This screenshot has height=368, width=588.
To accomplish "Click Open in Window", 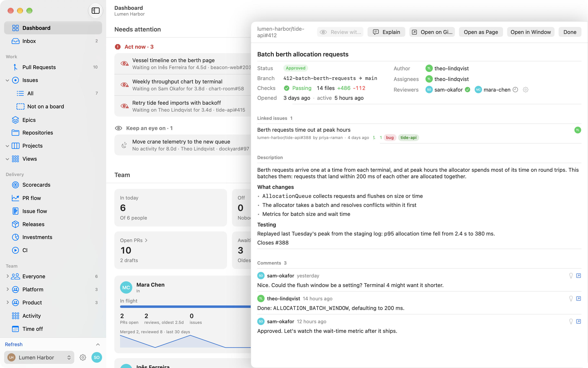I will coord(531,32).
